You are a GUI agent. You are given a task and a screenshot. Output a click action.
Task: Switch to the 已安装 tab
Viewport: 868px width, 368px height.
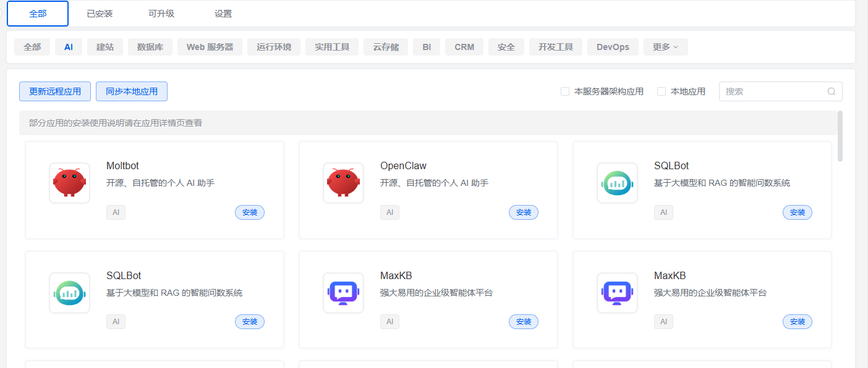(x=100, y=14)
